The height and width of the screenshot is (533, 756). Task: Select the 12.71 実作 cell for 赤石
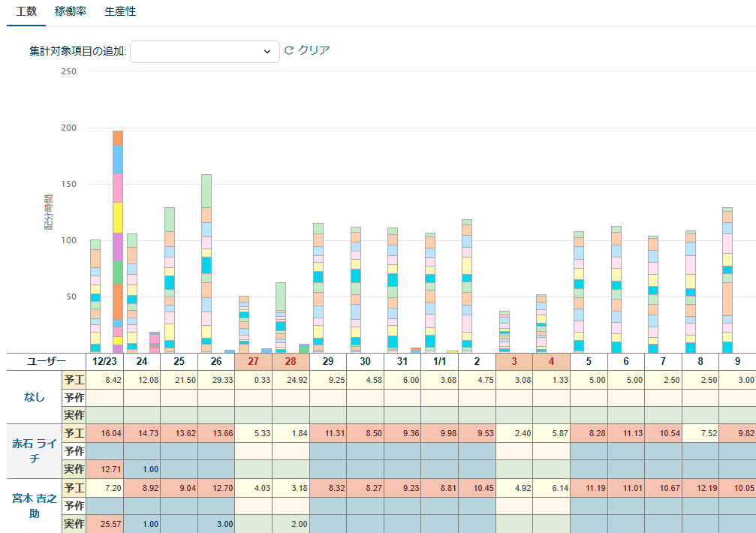tap(104, 469)
